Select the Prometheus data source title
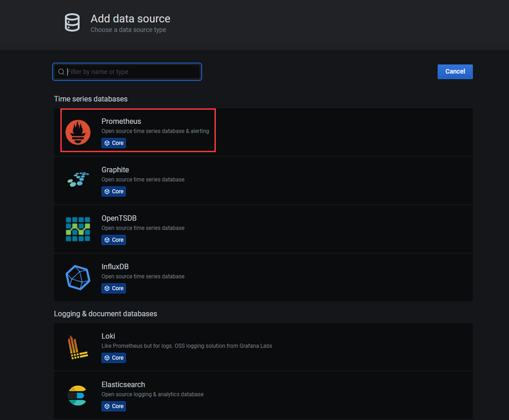 pos(121,122)
